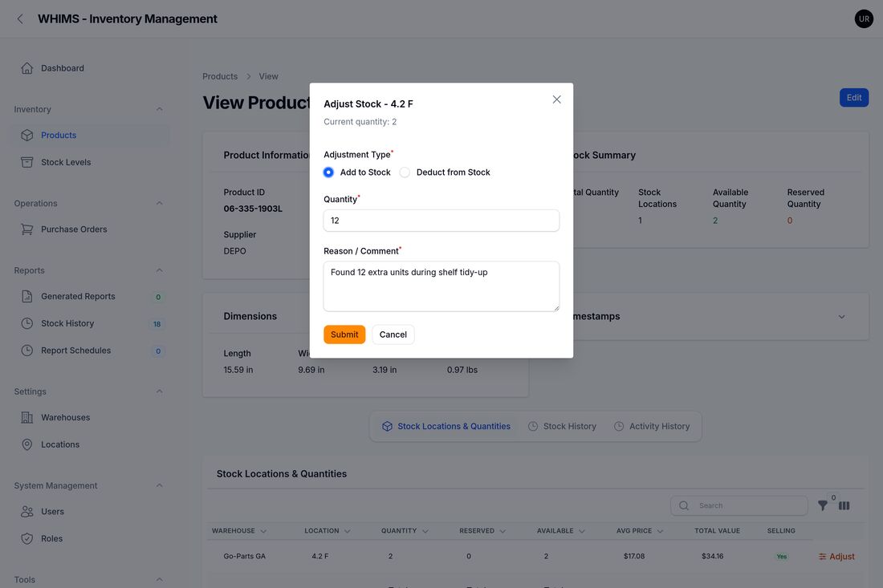Click the Products box icon in sidebar
The height and width of the screenshot is (588, 883).
27,135
